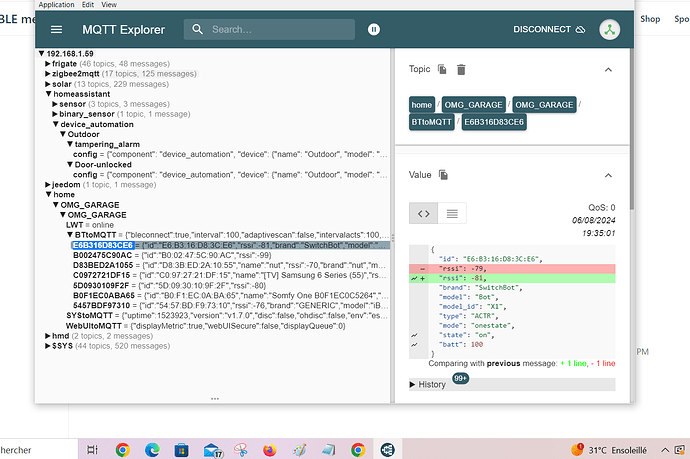
Task: Collapse the Value panel chevron
Action: [608, 175]
